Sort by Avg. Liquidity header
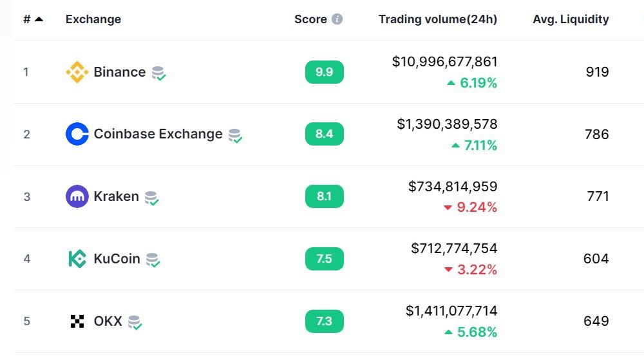Screen dimensions: 644x358 [x=571, y=19]
